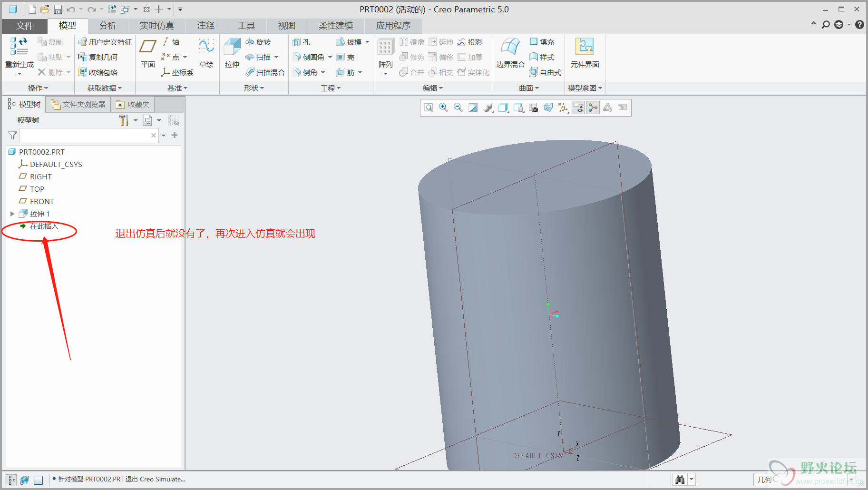Click the 旋转 (Revolve) tool
The image size is (868, 490).
258,42
